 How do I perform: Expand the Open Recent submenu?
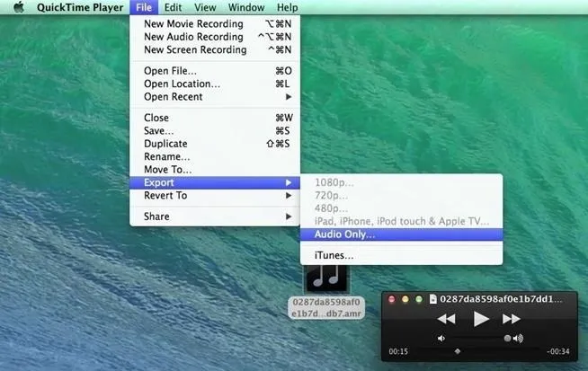[215, 97]
